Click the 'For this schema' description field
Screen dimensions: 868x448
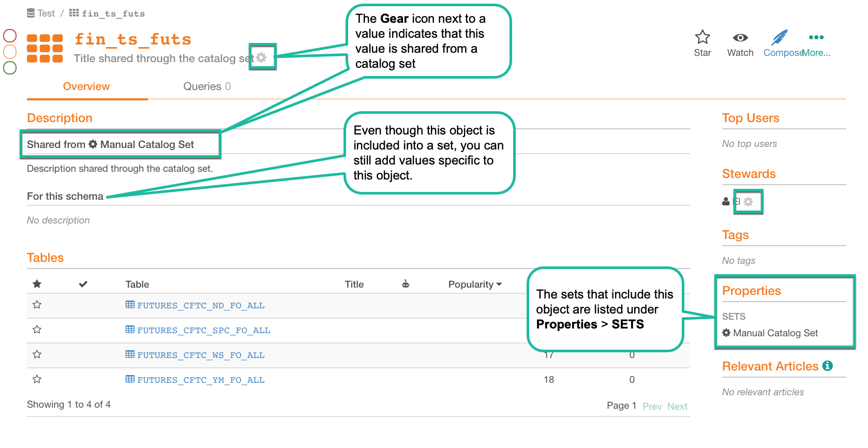(65, 196)
